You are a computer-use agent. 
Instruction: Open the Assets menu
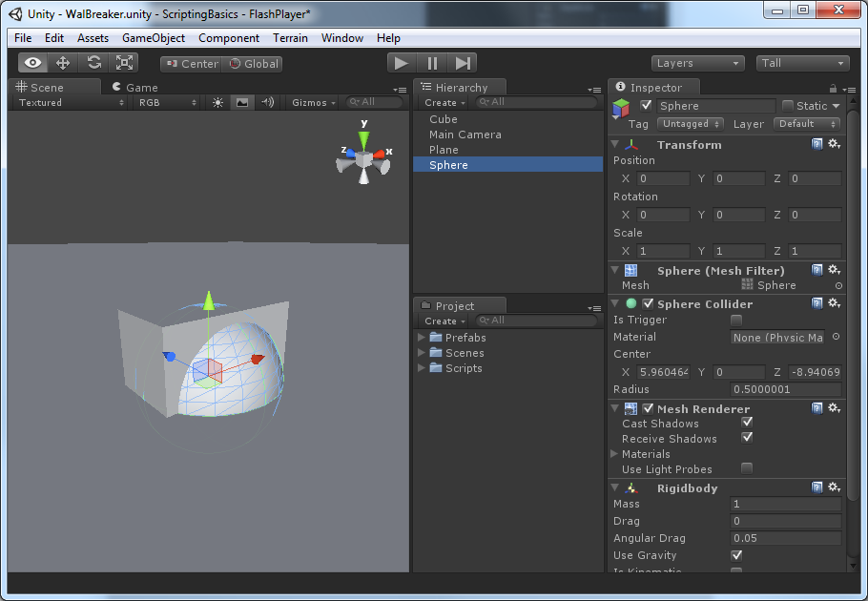point(93,37)
